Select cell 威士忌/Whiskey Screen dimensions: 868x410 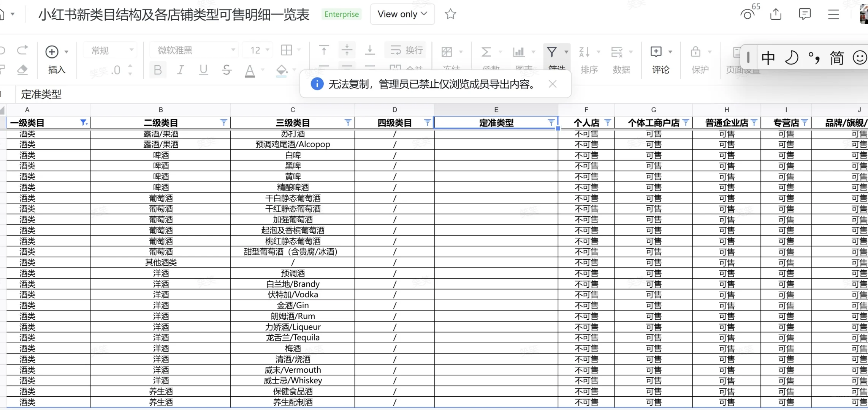293,380
